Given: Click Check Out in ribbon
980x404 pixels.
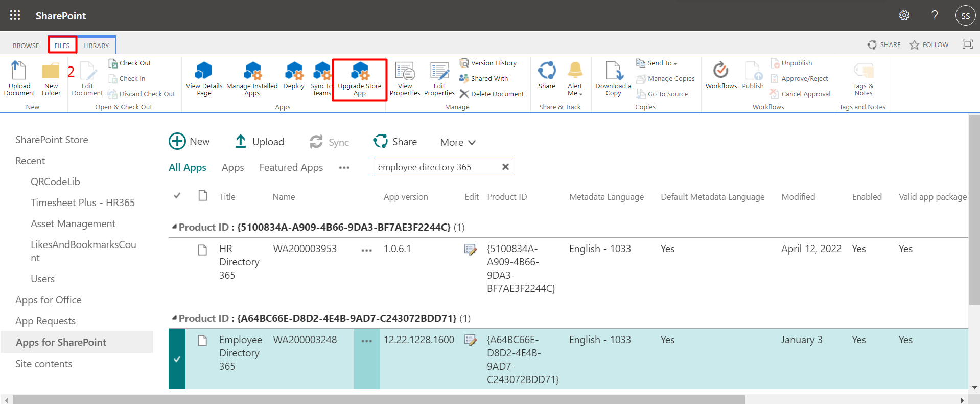Looking at the screenshot, I should point(130,63).
